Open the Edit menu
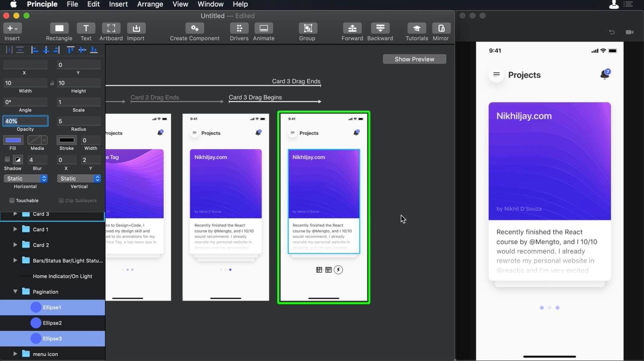 tap(93, 4)
